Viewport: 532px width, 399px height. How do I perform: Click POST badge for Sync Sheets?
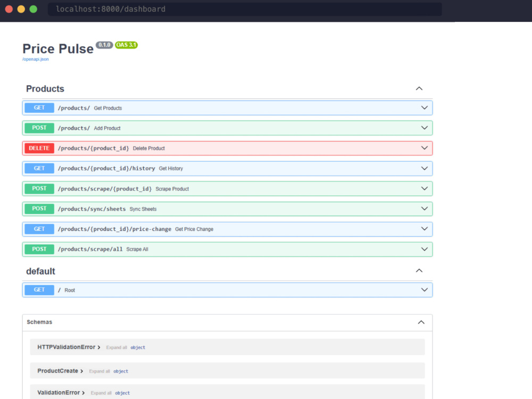coord(39,209)
